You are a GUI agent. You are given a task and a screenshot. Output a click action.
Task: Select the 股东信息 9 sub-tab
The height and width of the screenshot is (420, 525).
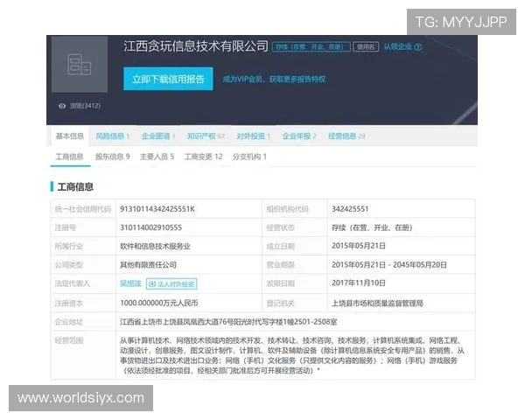113,157
